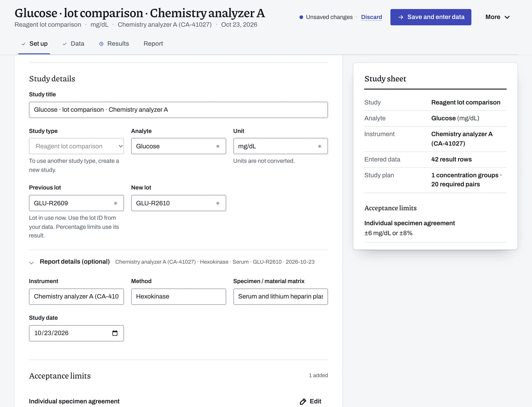Click the clock icon on the Results tab
The width and height of the screenshot is (532, 407).
click(101, 44)
